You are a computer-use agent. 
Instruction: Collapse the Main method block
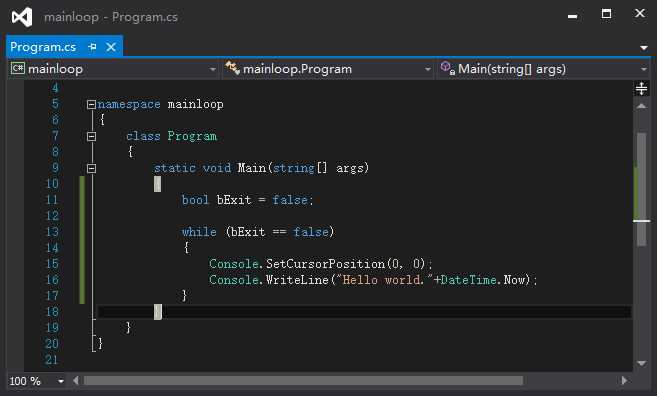point(91,168)
